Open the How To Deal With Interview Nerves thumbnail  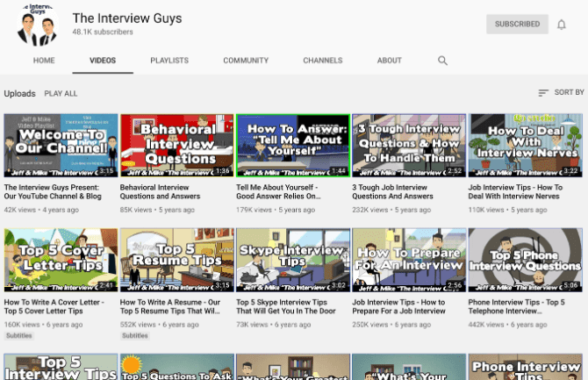526,146
